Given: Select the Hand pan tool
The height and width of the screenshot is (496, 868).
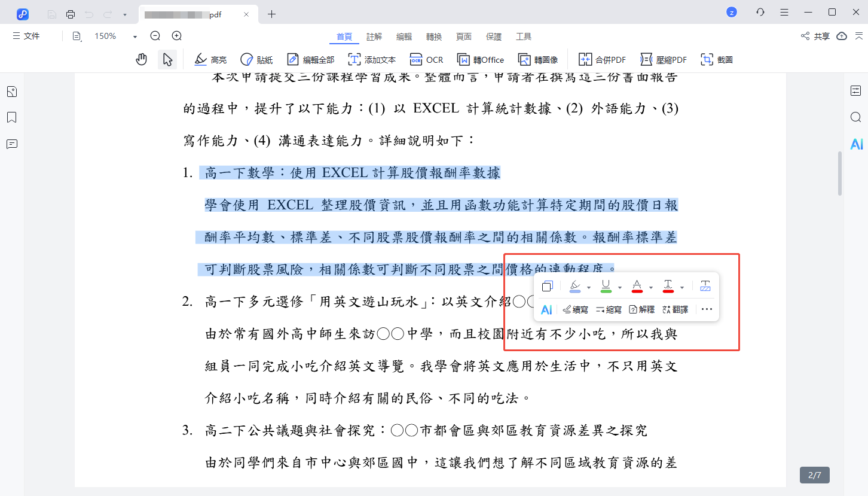Looking at the screenshot, I should click(x=142, y=59).
